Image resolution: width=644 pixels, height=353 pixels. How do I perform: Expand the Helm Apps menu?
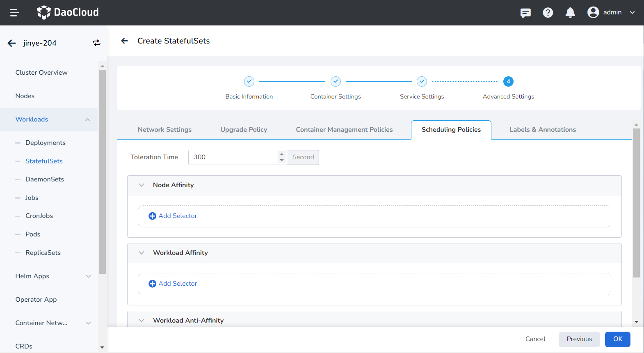tap(88, 276)
